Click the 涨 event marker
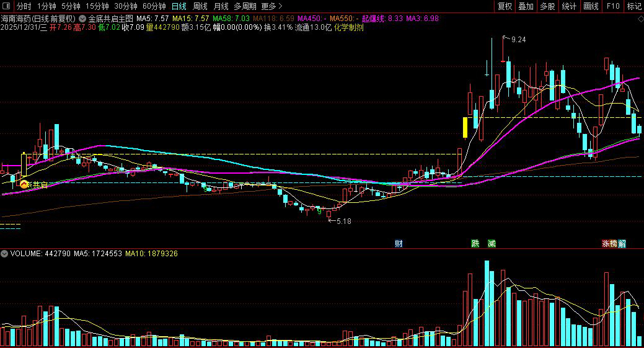Image resolution: width=644 pixels, height=348 pixels. (x=606, y=244)
